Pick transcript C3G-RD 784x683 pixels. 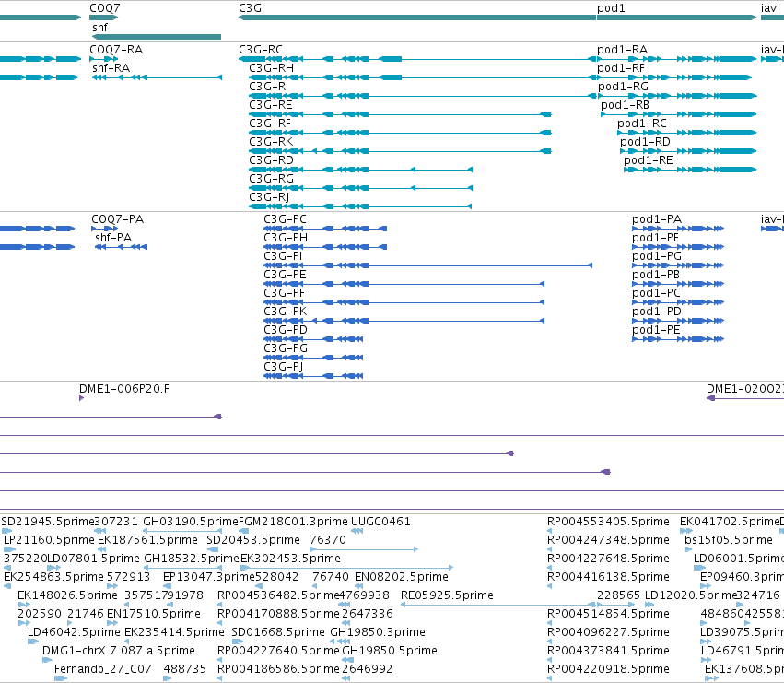click(x=271, y=160)
